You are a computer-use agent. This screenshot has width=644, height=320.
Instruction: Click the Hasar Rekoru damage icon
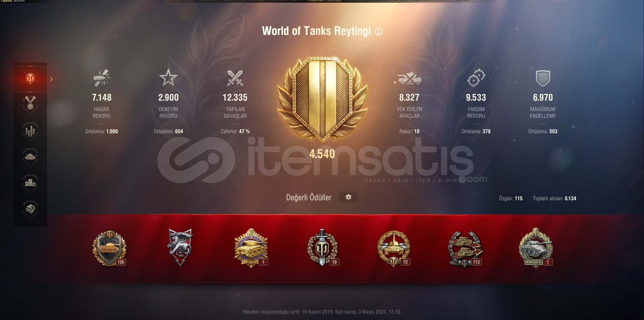pos(102,78)
